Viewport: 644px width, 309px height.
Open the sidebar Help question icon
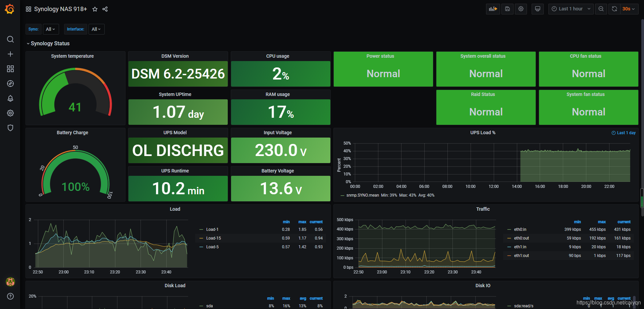[x=10, y=296]
